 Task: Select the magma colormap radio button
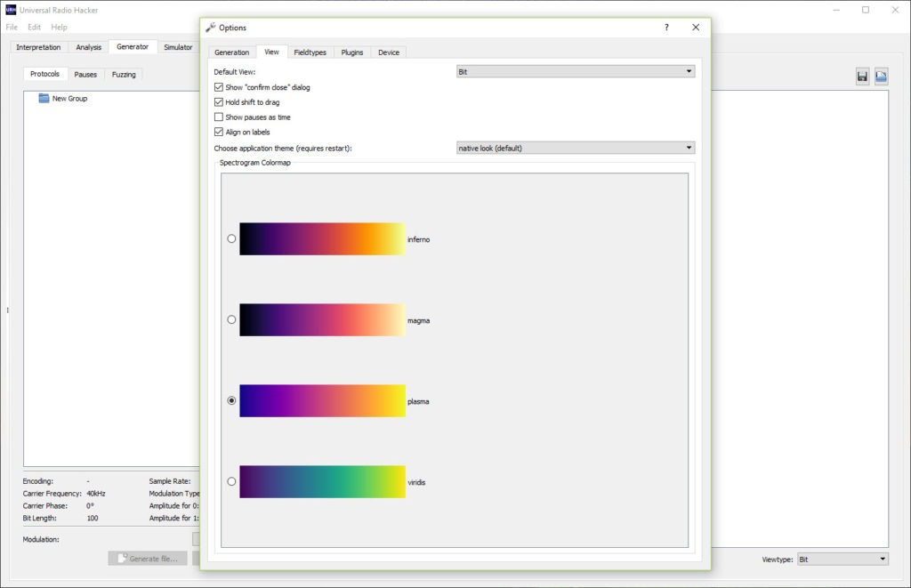pyautogui.click(x=231, y=319)
